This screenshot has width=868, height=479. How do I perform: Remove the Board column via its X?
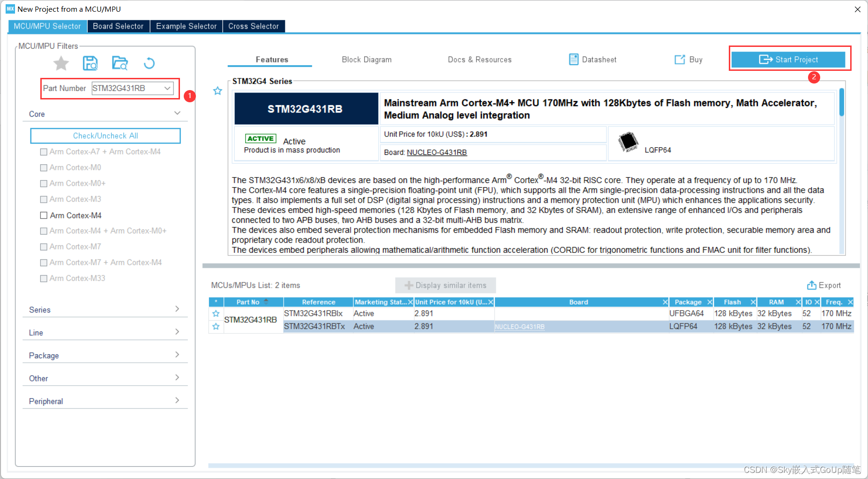(665, 302)
